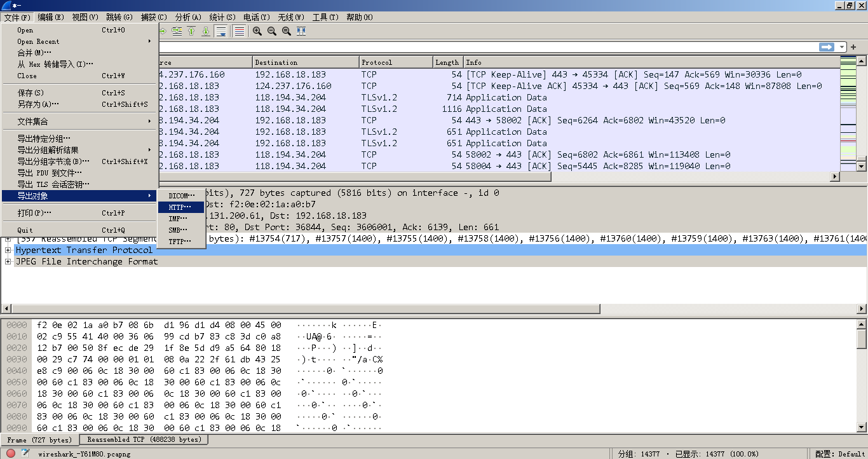Click the zoom in magnifier icon
The height and width of the screenshot is (459, 868).
[257, 31]
